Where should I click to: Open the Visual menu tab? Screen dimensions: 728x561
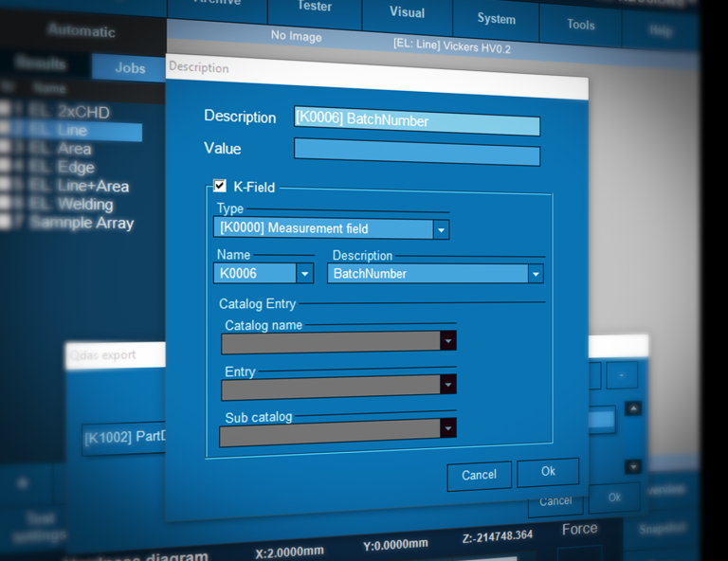(x=407, y=12)
